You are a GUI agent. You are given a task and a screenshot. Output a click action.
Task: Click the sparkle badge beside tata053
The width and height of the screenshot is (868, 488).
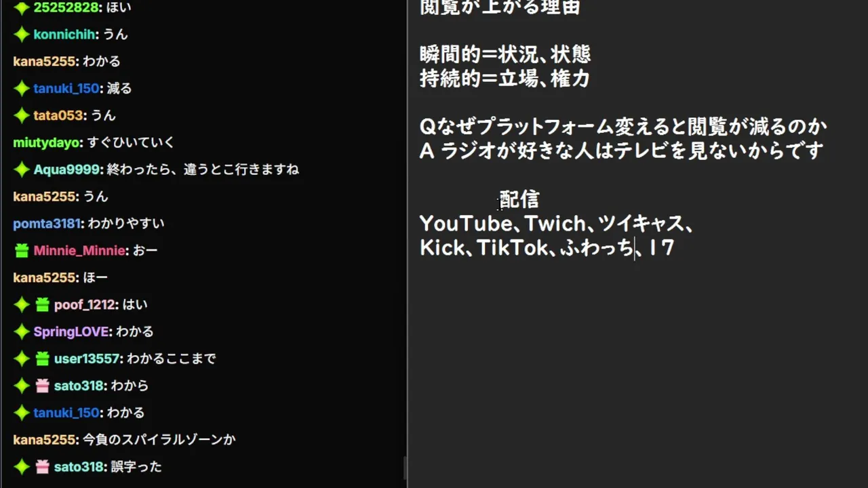coord(22,116)
